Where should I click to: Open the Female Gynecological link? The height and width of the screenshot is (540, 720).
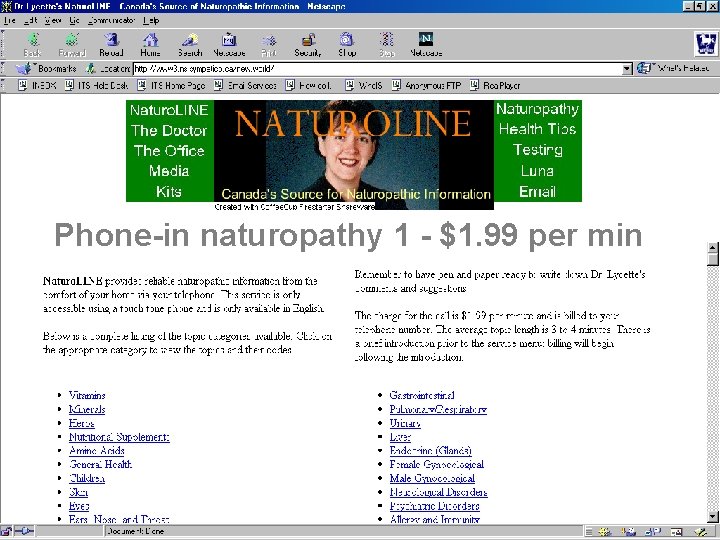pos(437,464)
